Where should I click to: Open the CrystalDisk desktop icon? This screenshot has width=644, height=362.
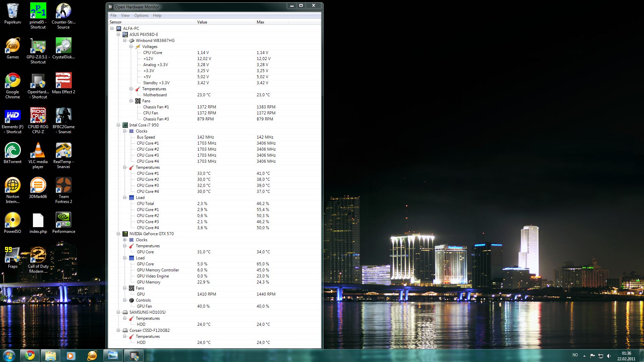tap(63, 48)
